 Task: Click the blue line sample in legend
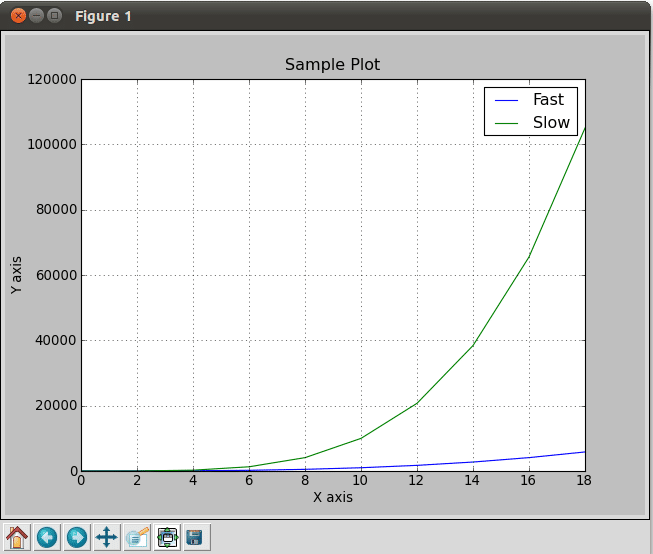(507, 100)
